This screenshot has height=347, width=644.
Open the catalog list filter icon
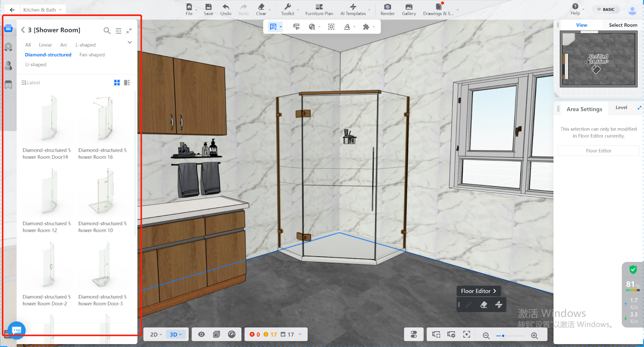[x=118, y=31]
